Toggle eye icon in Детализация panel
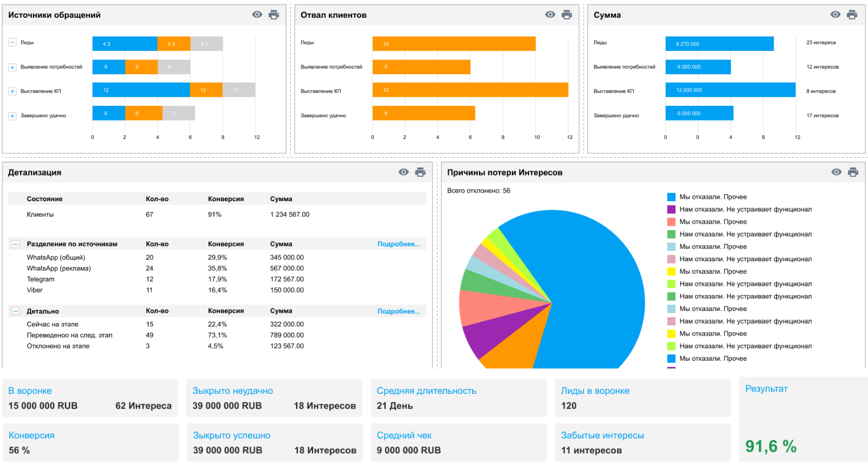 coord(403,172)
